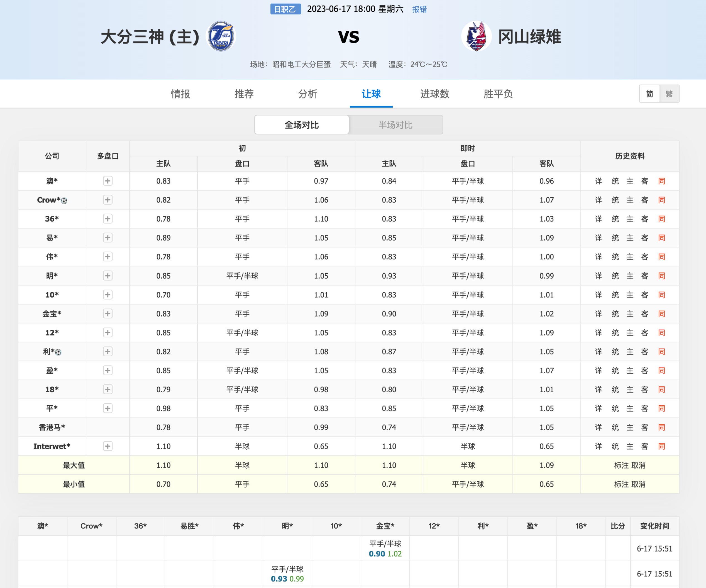Screen dimensions: 706x588
Task: Open 详 details for 澳* row
Action: click(x=598, y=181)
